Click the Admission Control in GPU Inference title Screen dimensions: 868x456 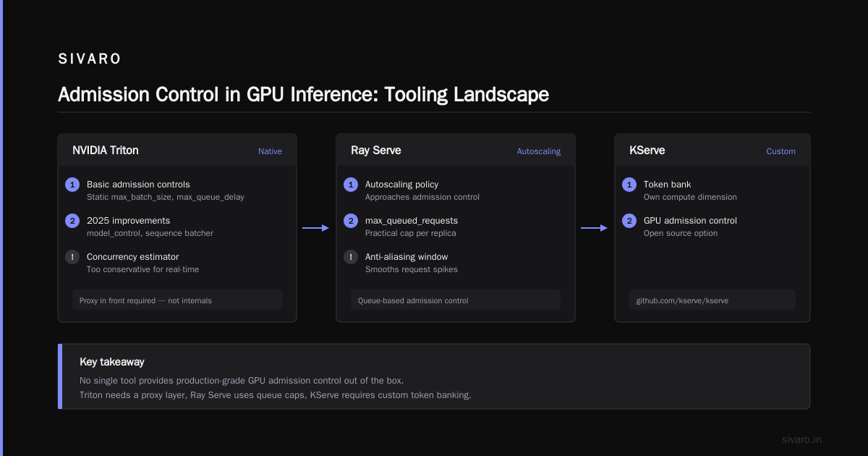(x=303, y=95)
